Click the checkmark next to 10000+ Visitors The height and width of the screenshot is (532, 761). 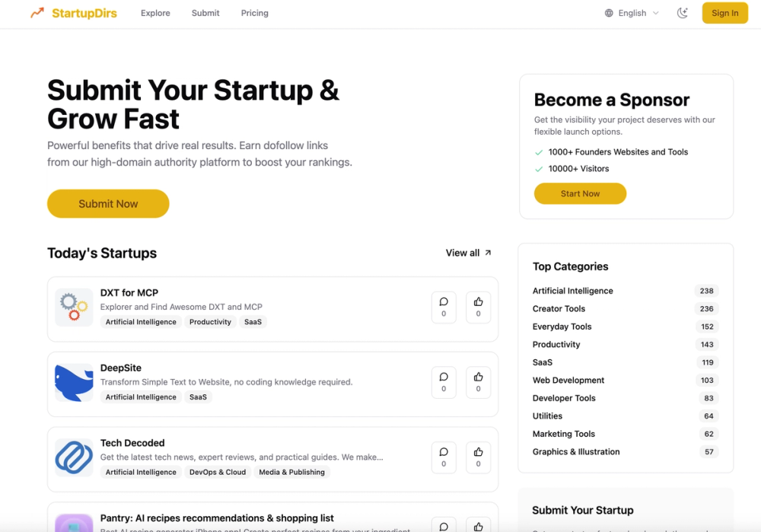pos(538,169)
